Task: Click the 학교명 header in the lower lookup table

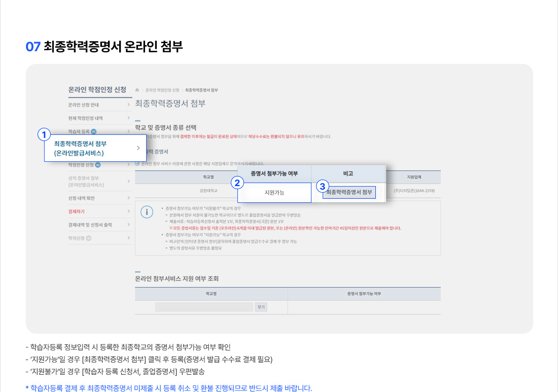Action: click(x=211, y=294)
